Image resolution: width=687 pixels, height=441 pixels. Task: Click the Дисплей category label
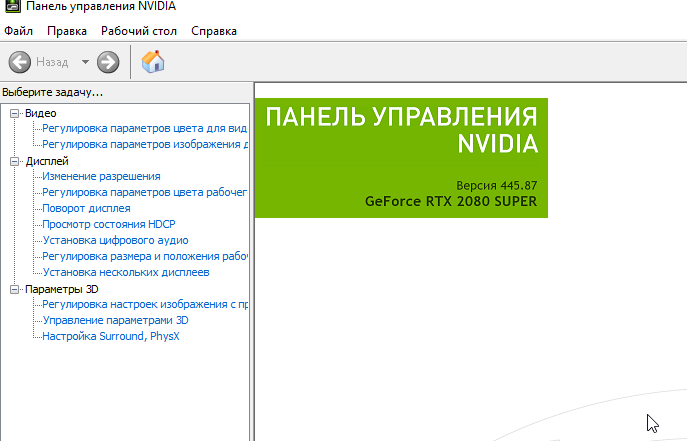pyautogui.click(x=47, y=161)
